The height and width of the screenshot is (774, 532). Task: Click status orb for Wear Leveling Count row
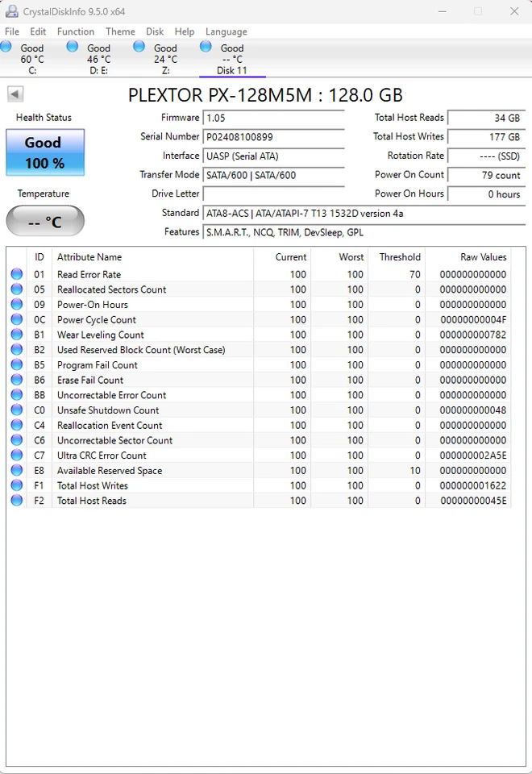coord(17,334)
